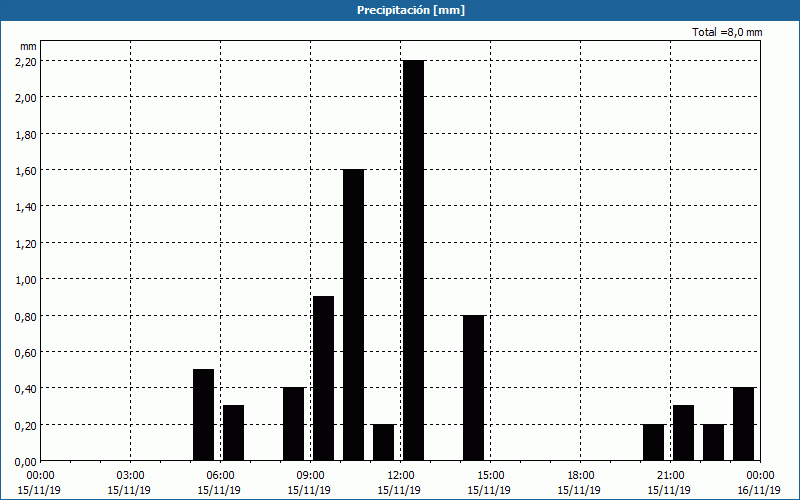
Task: Click the '2,20' y-axis value
Action: pyautogui.click(x=28, y=61)
